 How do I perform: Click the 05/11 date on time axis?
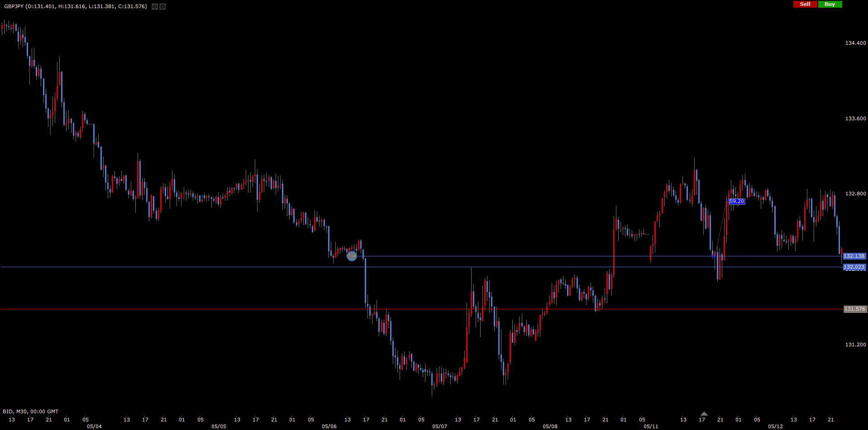pyautogui.click(x=651, y=426)
